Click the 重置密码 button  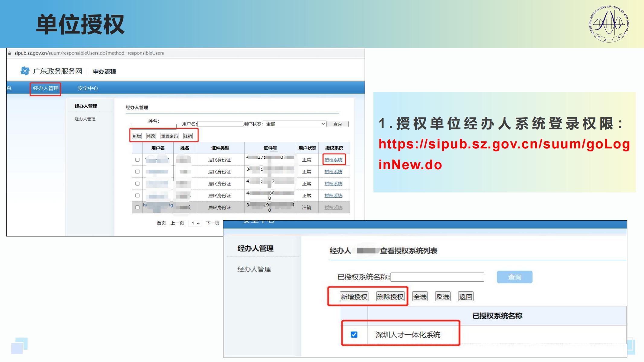tap(169, 136)
